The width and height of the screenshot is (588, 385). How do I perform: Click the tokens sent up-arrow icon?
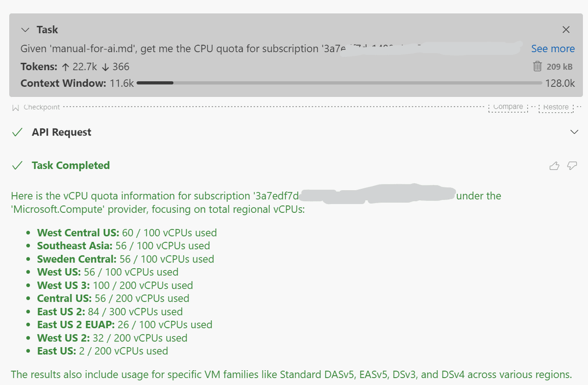pos(66,66)
